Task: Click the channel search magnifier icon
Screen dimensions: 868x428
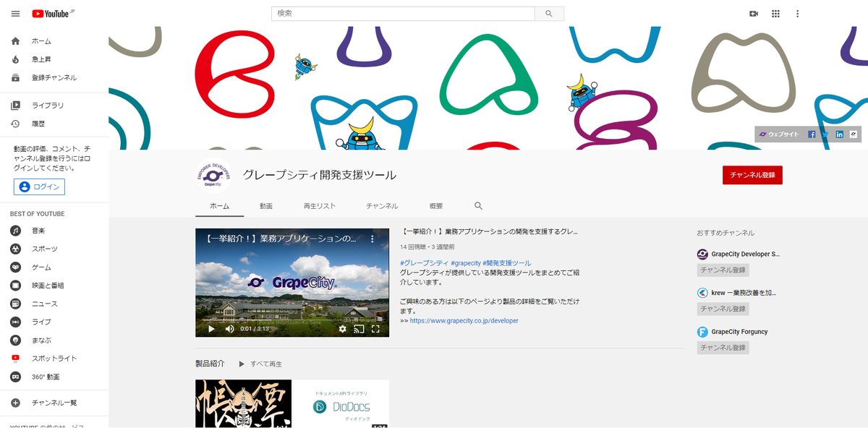Action: [x=478, y=206]
